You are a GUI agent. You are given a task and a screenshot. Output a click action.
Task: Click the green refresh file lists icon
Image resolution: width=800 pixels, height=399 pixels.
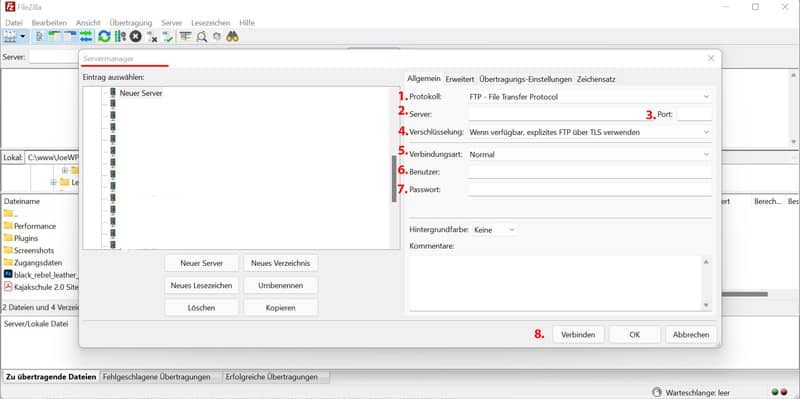click(x=105, y=37)
